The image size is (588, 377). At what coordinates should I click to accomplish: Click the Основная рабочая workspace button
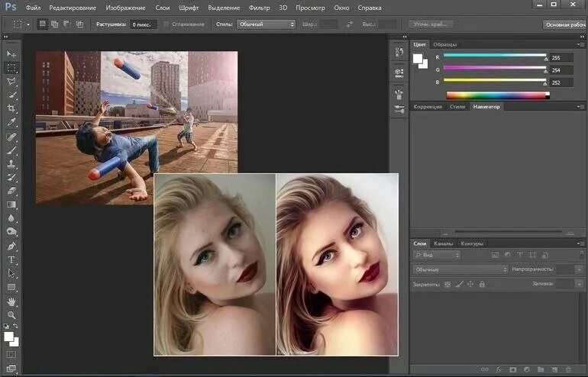pos(564,24)
